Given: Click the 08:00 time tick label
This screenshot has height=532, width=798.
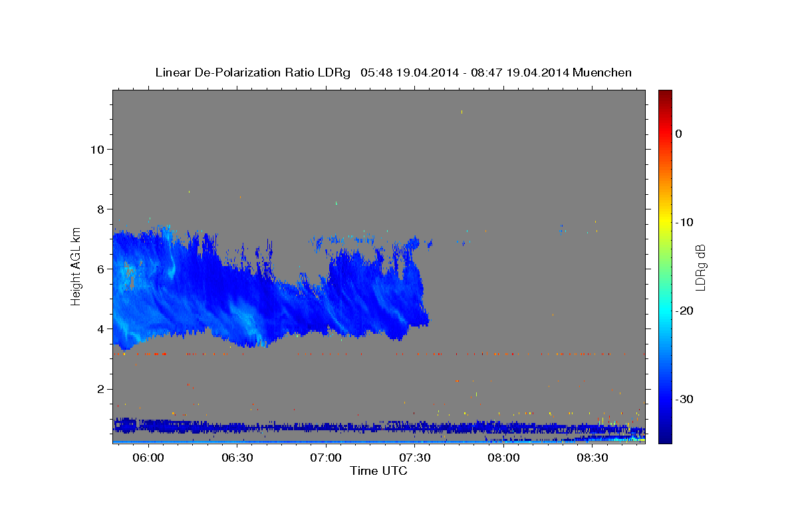Looking at the screenshot, I should [x=503, y=458].
